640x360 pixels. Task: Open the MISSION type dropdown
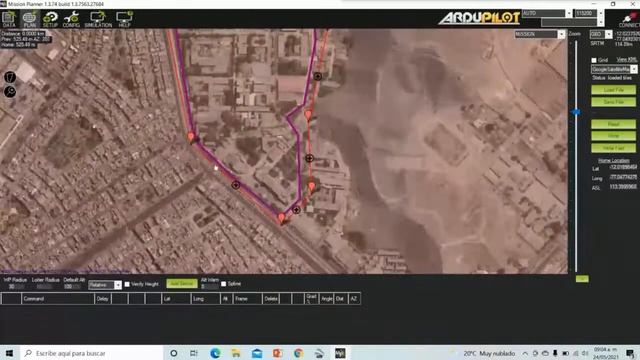pyautogui.click(x=561, y=34)
